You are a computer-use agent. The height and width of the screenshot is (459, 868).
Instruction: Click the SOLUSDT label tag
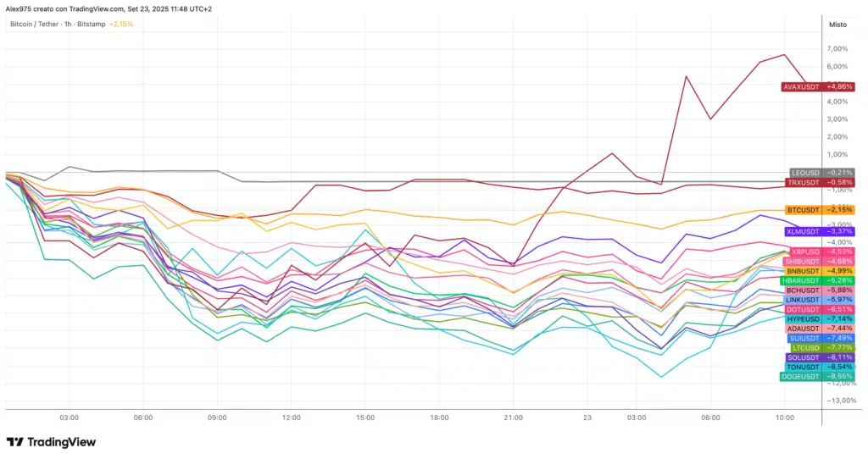[x=819, y=357]
